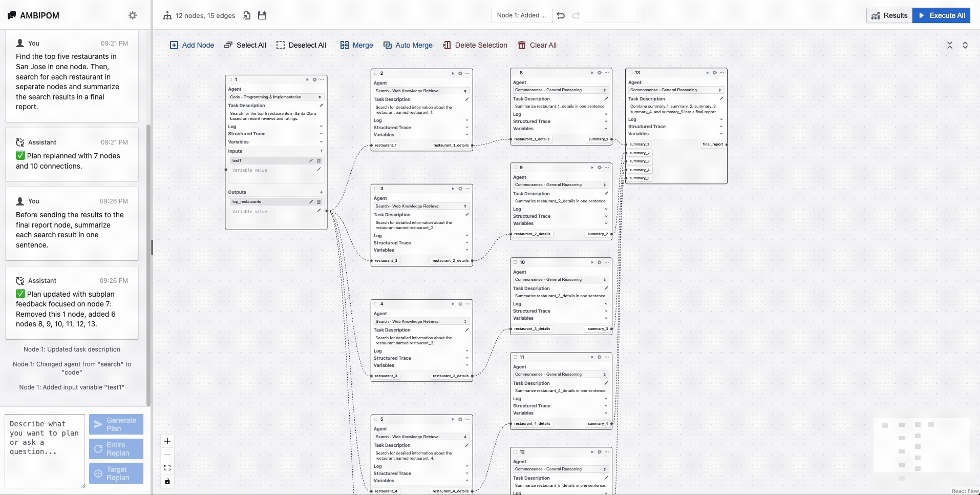Add a new input to node 1

click(321, 151)
